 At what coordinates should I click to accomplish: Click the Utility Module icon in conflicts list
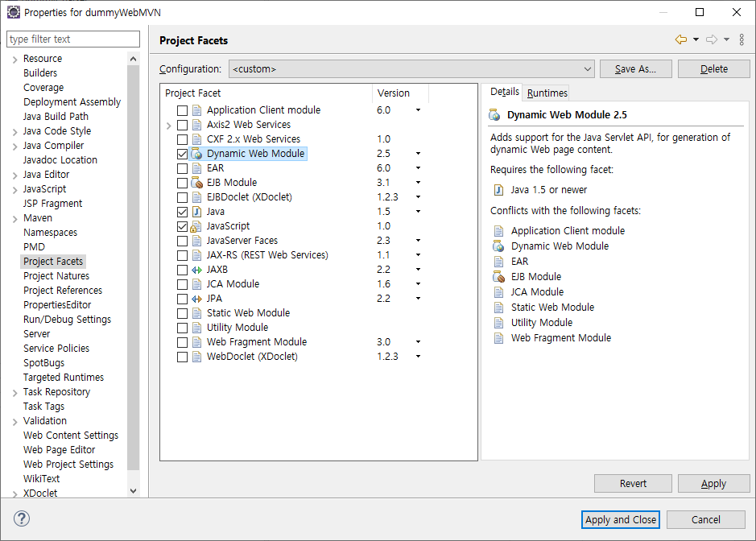498,323
